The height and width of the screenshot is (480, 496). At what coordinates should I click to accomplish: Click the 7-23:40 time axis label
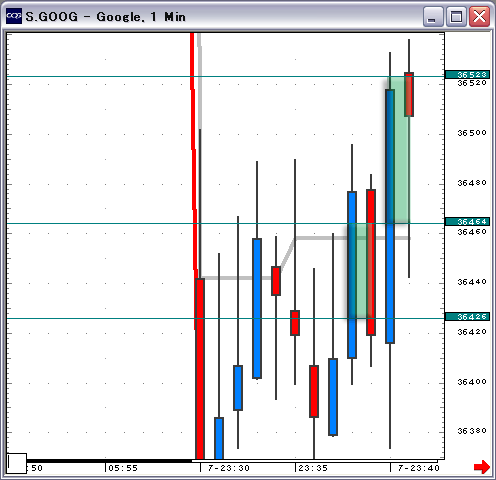419,468
